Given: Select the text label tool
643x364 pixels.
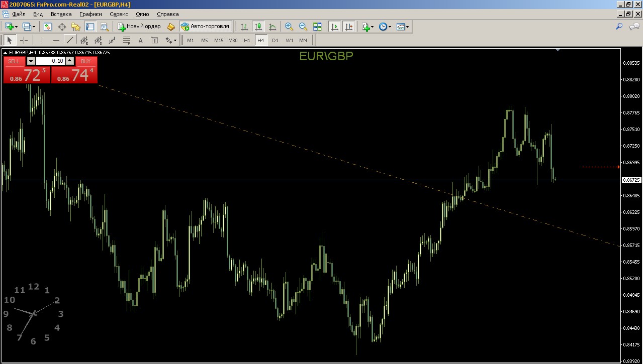Looking at the screenshot, I should point(155,40).
